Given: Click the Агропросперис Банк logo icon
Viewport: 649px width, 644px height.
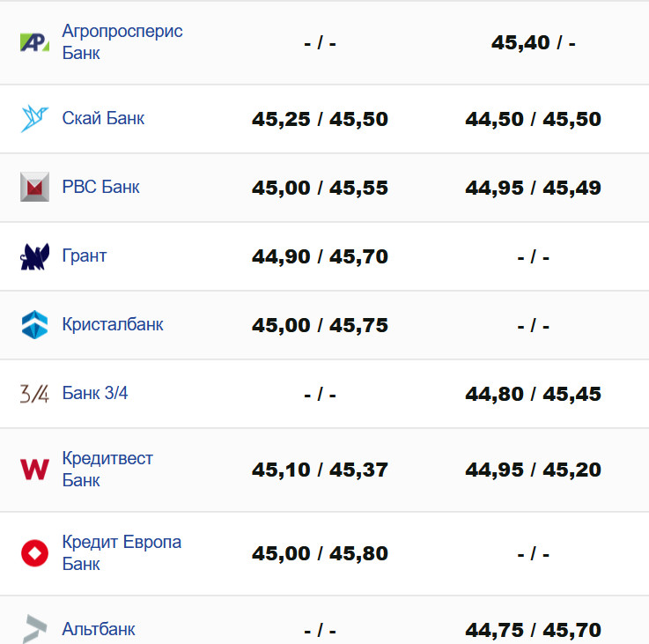Looking at the screenshot, I should [34, 42].
